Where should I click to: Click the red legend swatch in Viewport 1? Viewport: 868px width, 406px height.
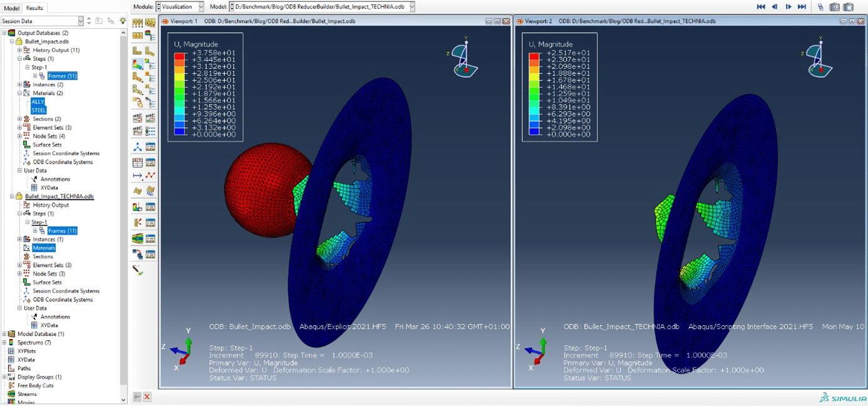(180, 56)
